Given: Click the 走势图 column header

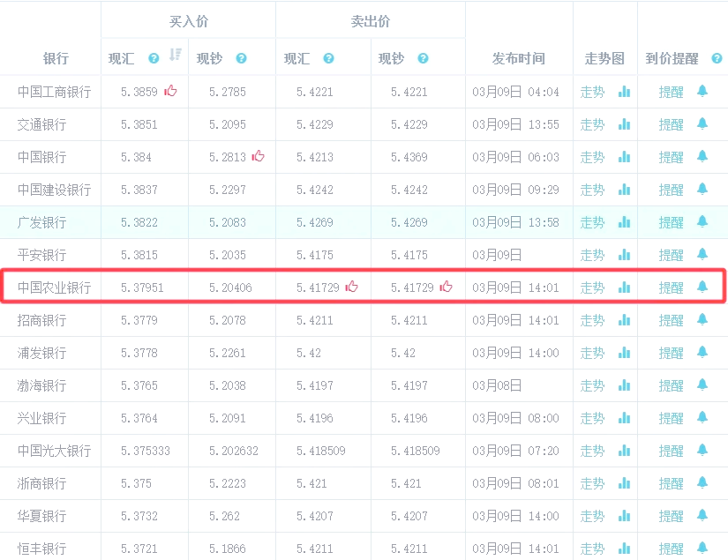Looking at the screenshot, I should pos(604,58).
